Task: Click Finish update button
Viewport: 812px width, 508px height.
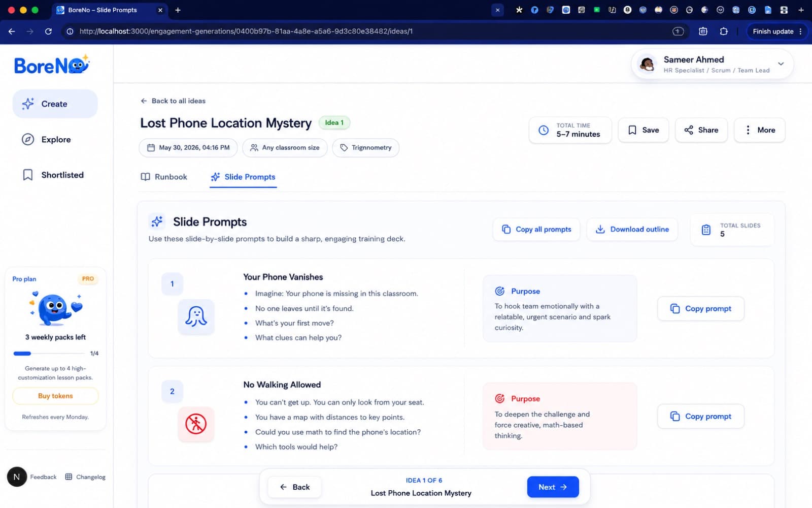Action: pyautogui.click(x=773, y=31)
